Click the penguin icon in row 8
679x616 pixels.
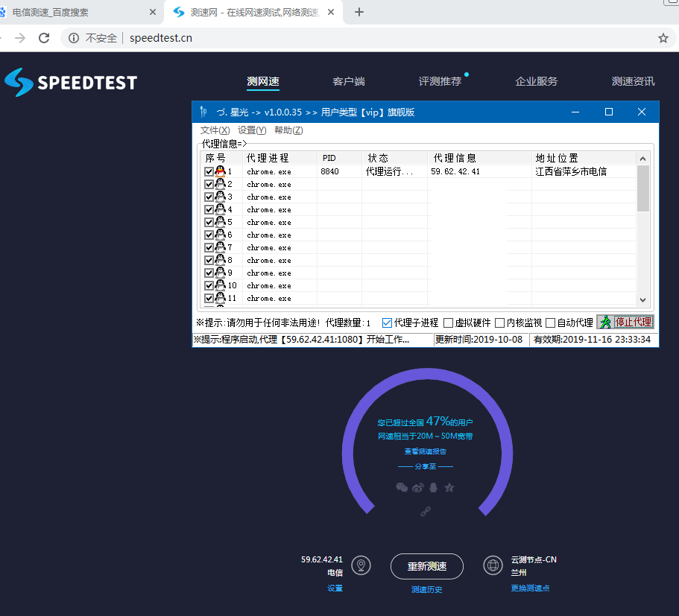click(220, 260)
